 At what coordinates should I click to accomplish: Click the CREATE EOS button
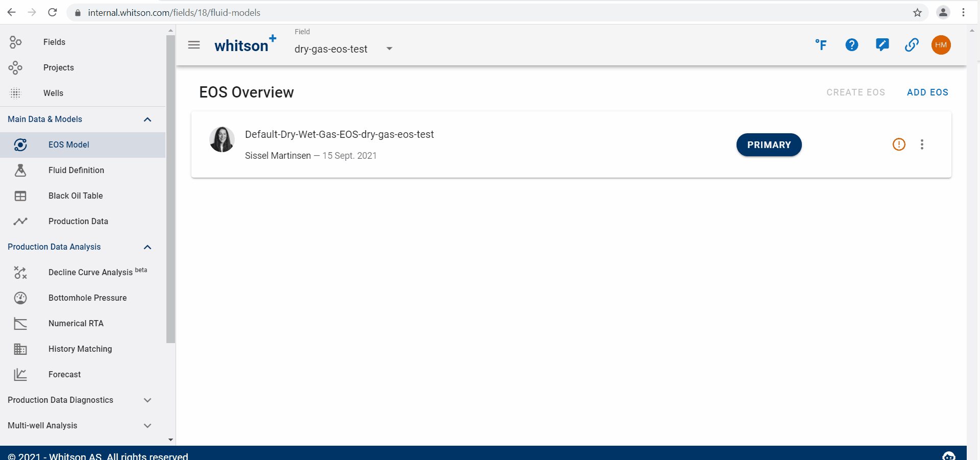point(855,92)
